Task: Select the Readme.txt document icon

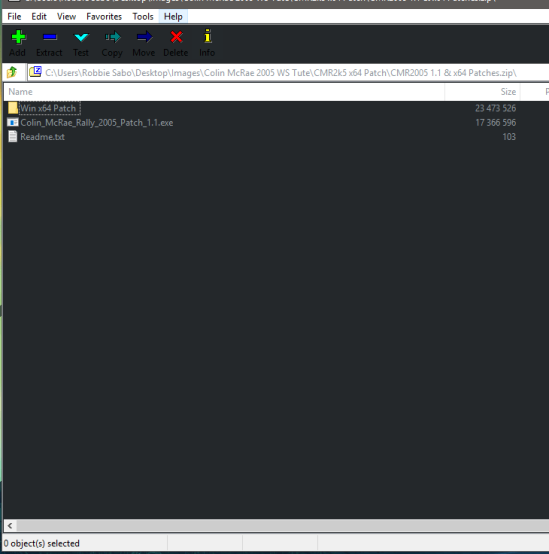Action: click(x=13, y=136)
